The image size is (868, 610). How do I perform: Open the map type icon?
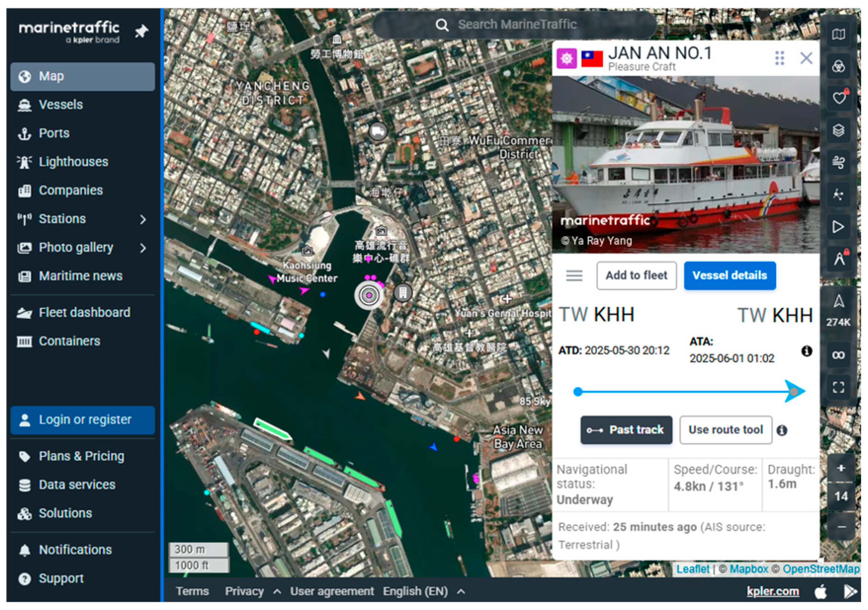pos(839,34)
